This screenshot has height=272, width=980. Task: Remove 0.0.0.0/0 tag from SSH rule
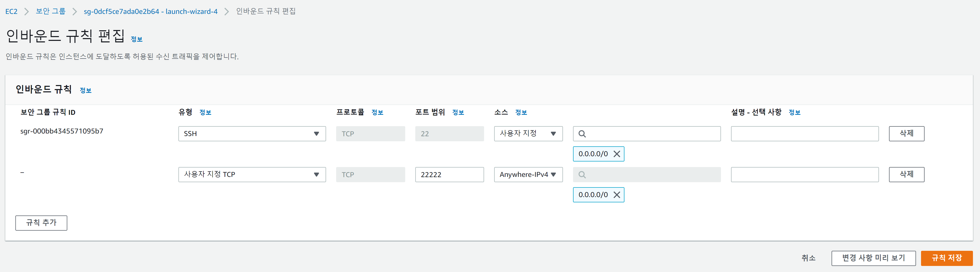617,154
